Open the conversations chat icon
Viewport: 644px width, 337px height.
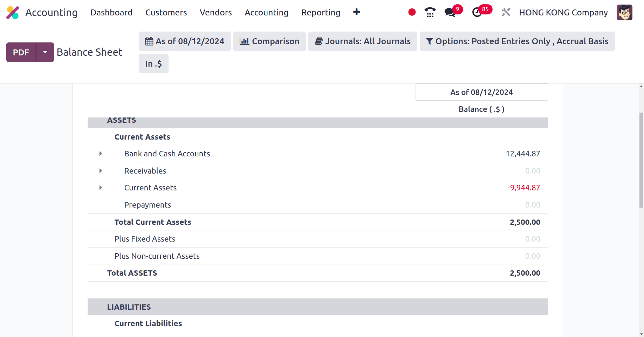[450, 12]
